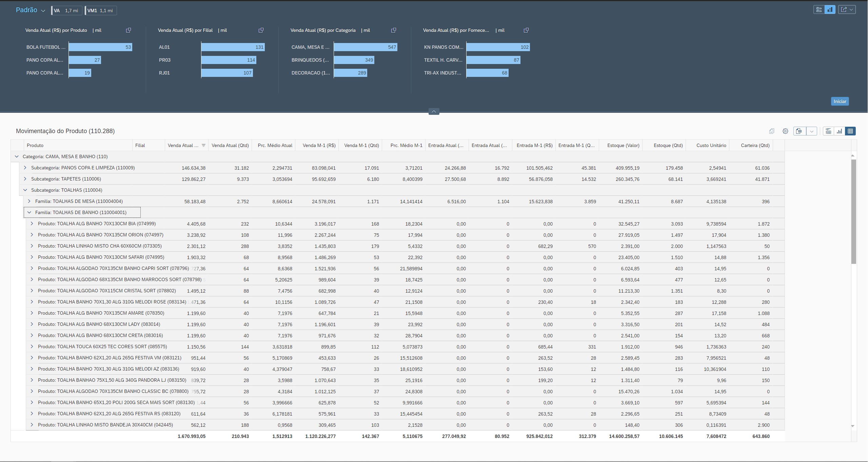Collapse Categoria CAMA, MESA E BANHO row
Image resolution: width=868 pixels, height=462 pixels.
click(17, 156)
